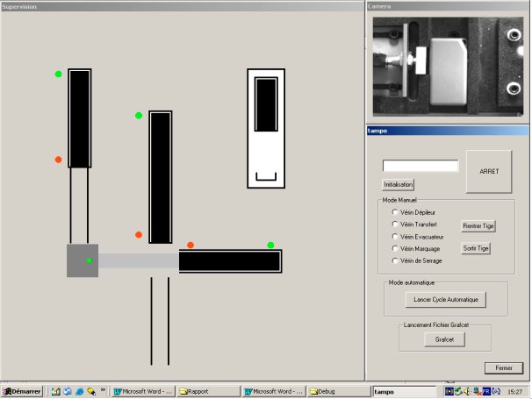Click the Grafcet file launch button
The height and width of the screenshot is (399, 532).
(444, 339)
